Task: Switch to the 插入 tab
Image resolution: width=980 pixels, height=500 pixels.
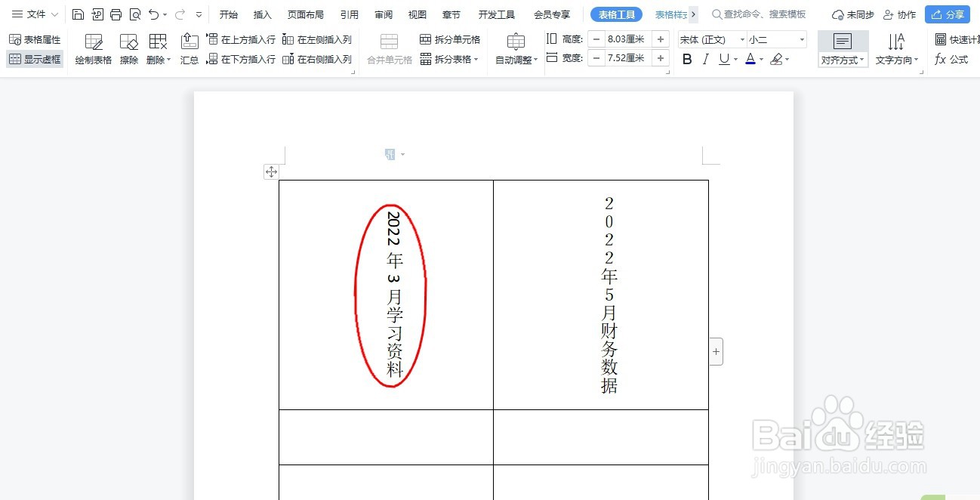Action: click(263, 14)
